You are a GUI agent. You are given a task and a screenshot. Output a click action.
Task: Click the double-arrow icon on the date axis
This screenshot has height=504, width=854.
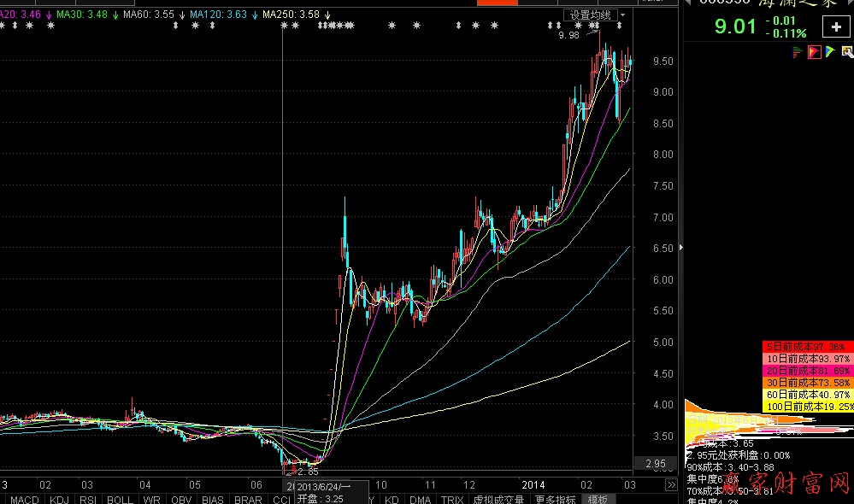coord(671,485)
